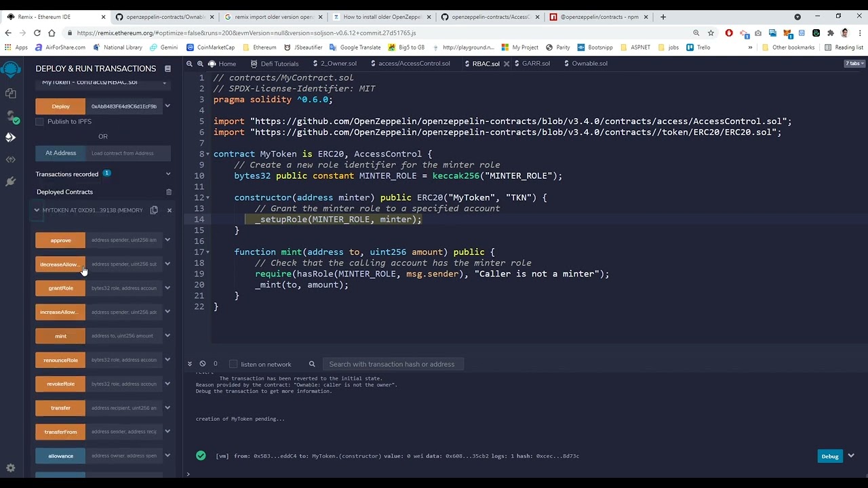Viewport: 868px width, 488px height.
Task: Open the CoinMarketCap bookmark
Action: click(x=210, y=47)
